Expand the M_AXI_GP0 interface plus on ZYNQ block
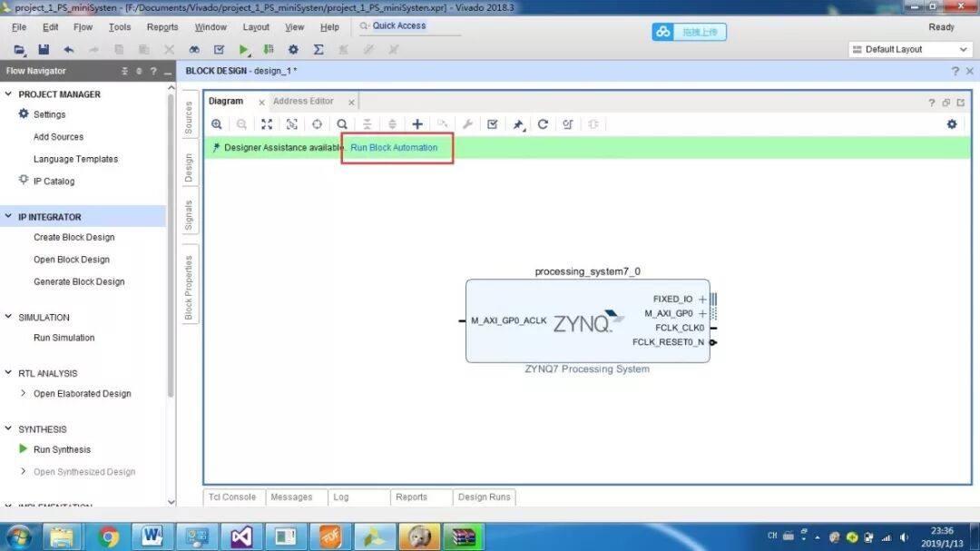 pyautogui.click(x=702, y=313)
